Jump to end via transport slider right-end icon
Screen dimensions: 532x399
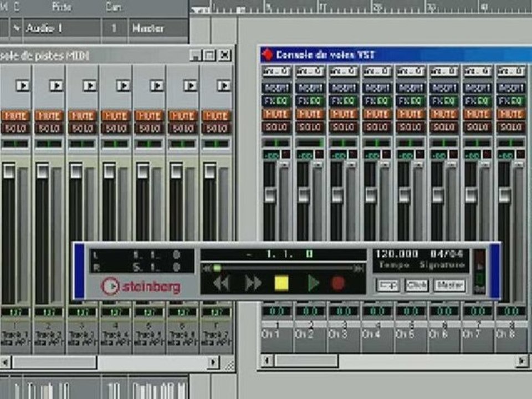tap(359, 269)
